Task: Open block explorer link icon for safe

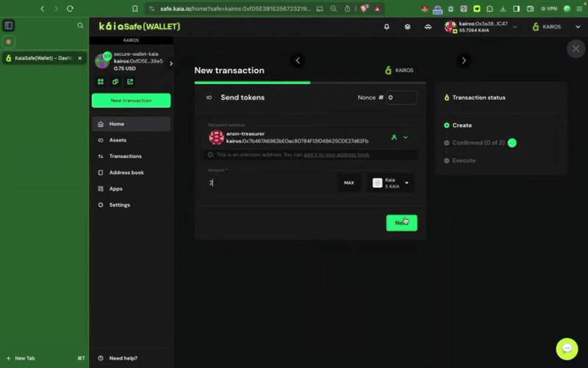Action: point(130,82)
